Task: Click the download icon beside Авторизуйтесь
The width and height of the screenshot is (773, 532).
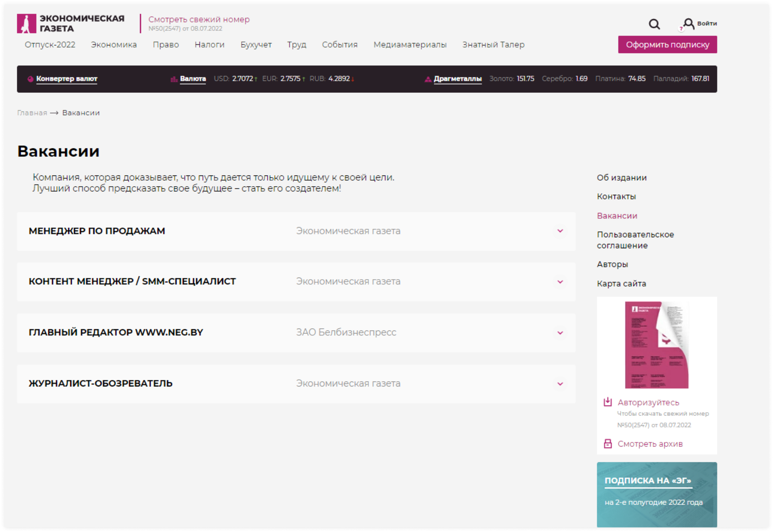Action: pos(607,402)
